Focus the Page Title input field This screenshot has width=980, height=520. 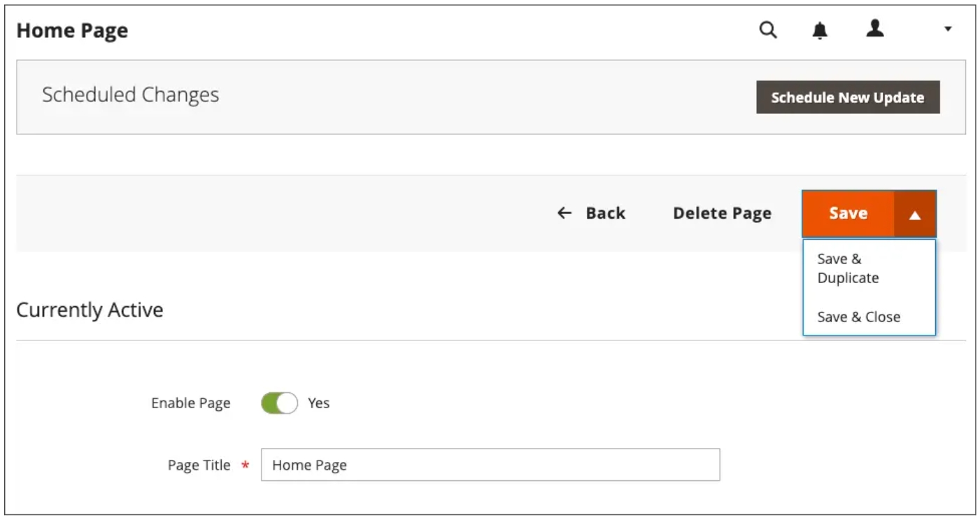[x=490, y=465]
